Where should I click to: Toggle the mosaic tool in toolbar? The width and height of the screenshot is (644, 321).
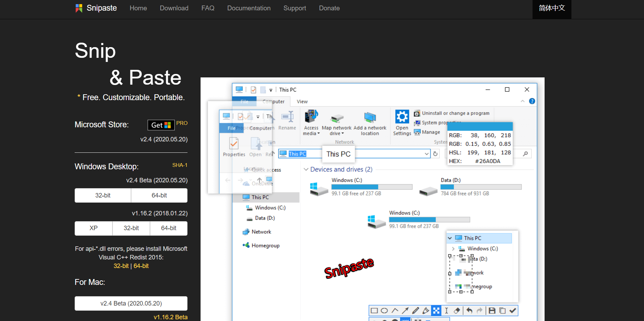tap(436, 311)
